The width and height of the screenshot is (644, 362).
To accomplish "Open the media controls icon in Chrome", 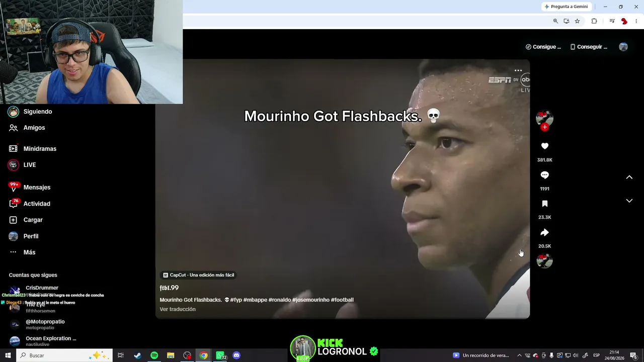I will pyautogui.click(x=612, y=21).
